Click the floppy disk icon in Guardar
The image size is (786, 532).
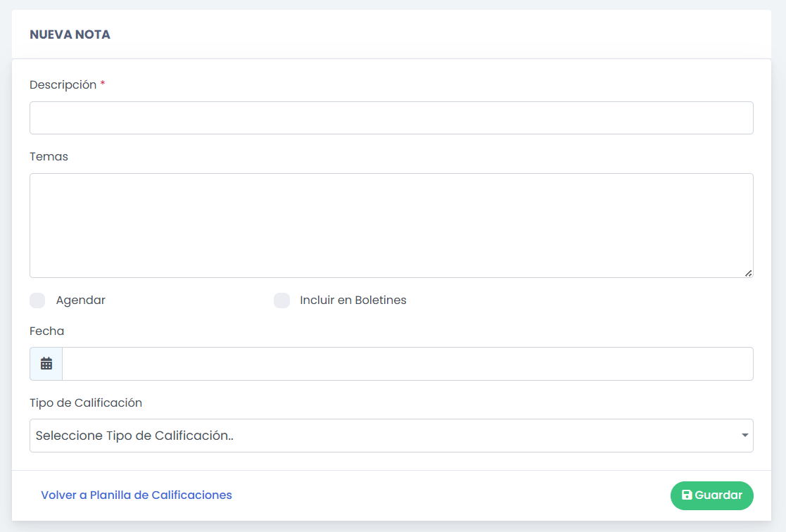[x=687, y=495]
